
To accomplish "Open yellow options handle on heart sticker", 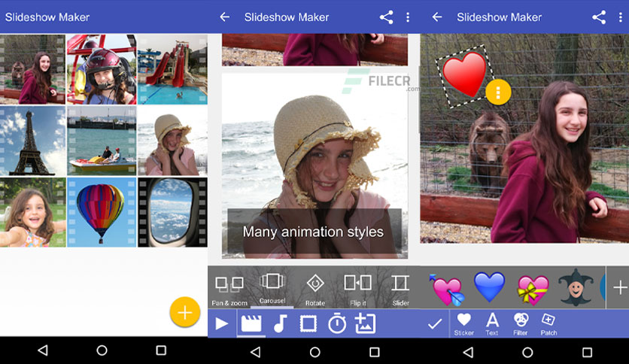I will (x=498, y=93).
